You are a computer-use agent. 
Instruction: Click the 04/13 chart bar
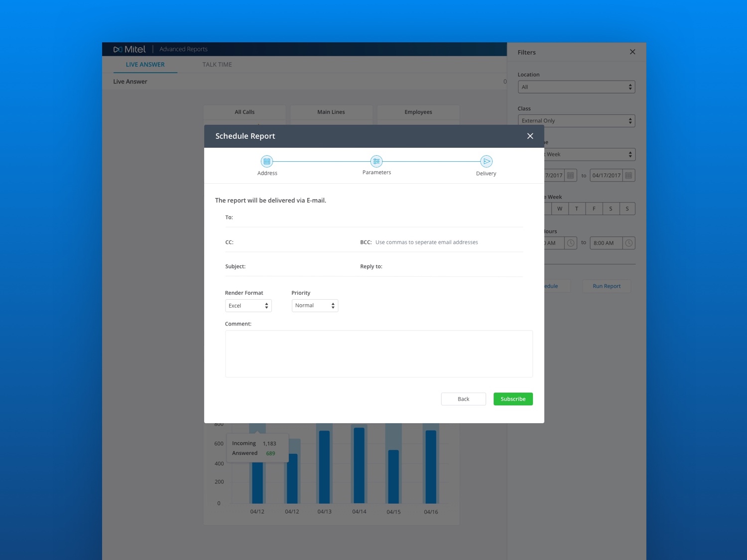[324, 466]
